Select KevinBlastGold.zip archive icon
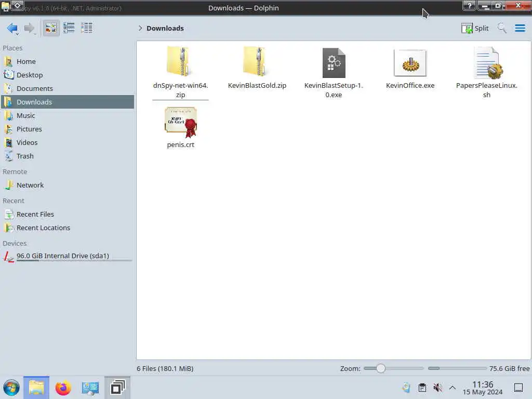This screenshot has height=399, width=532. [257, 61]
